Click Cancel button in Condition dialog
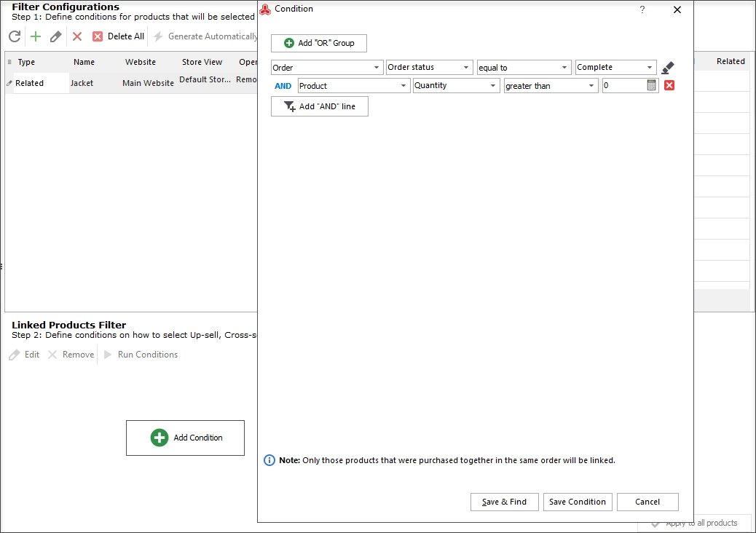Image resolution: width=756 pixels, height=533 pixels. click(647, 502)
